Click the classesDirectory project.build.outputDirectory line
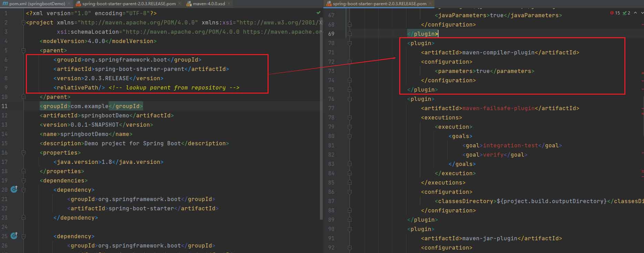The height and width of the screenshot is (253, 644). (x=539, y=201)
